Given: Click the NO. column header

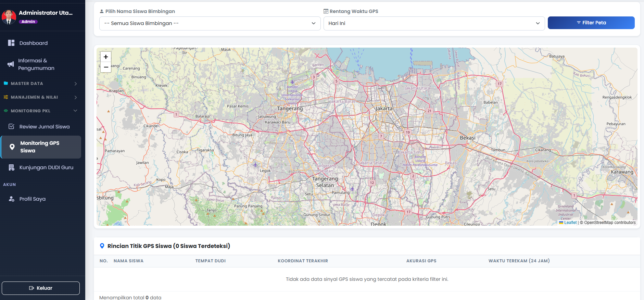Looking at the screenshot, I should [104, 261].
